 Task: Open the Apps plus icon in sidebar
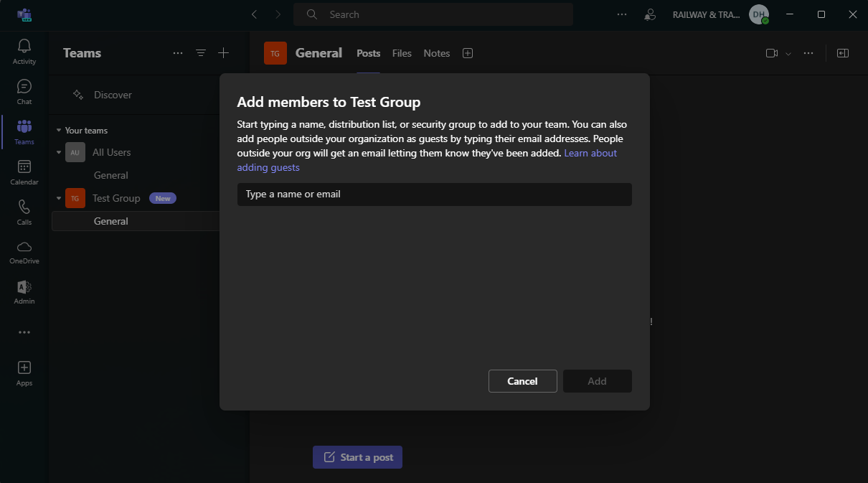[x=24, y=367]
